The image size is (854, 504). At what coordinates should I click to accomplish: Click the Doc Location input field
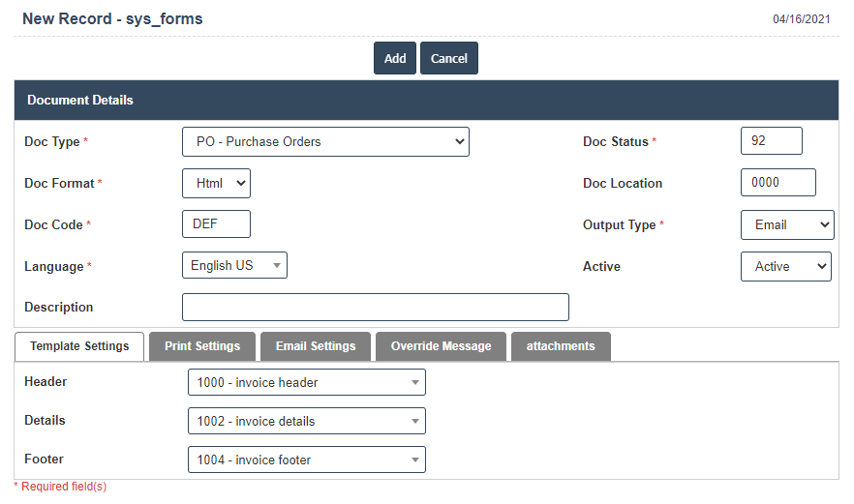pos(778,183)
